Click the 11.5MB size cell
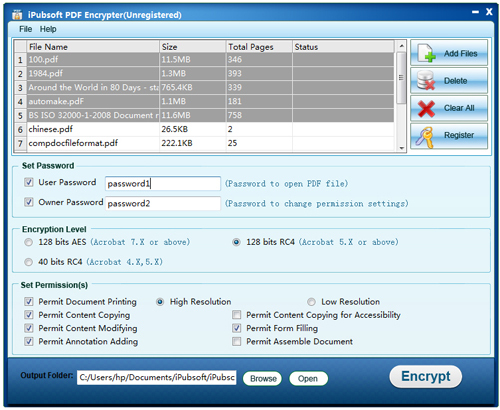 pyautogui.click(x=192, y=60)
